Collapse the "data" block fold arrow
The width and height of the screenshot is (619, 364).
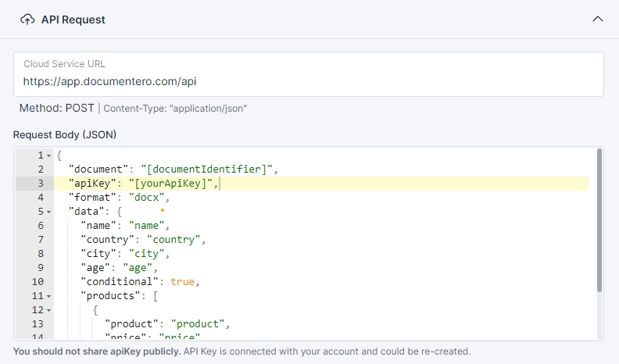click(x=48, y=212)
